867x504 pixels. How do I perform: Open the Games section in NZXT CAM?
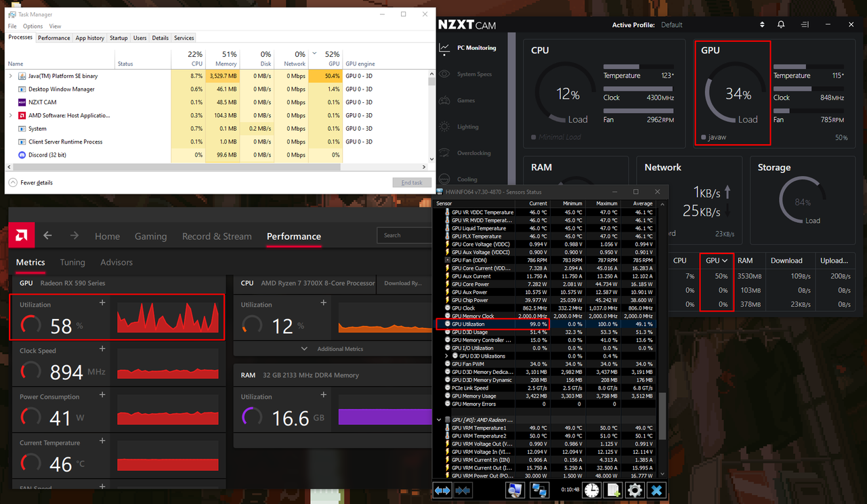click(x=467, y=100)
